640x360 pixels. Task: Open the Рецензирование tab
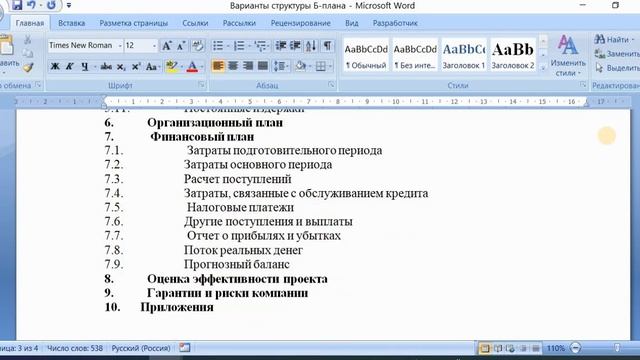tap(300, 23)
